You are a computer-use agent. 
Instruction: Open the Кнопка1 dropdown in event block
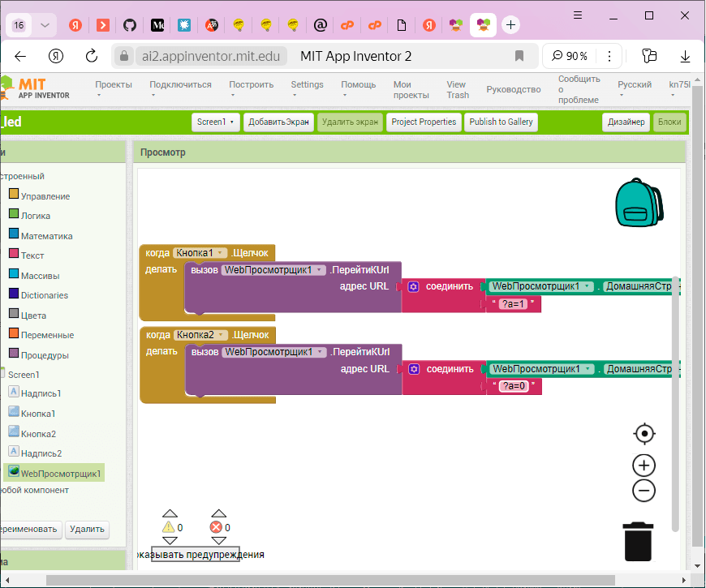(x=200, y=253)
